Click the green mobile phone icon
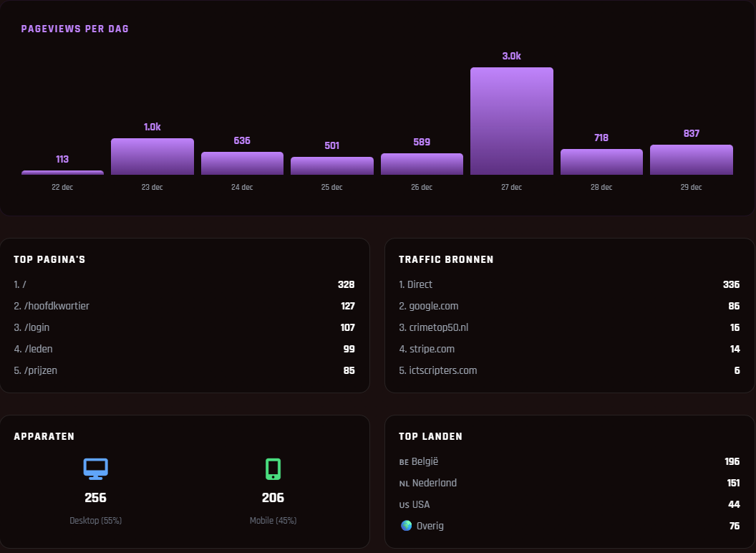 pyautogui.click(x=273, y=468)
